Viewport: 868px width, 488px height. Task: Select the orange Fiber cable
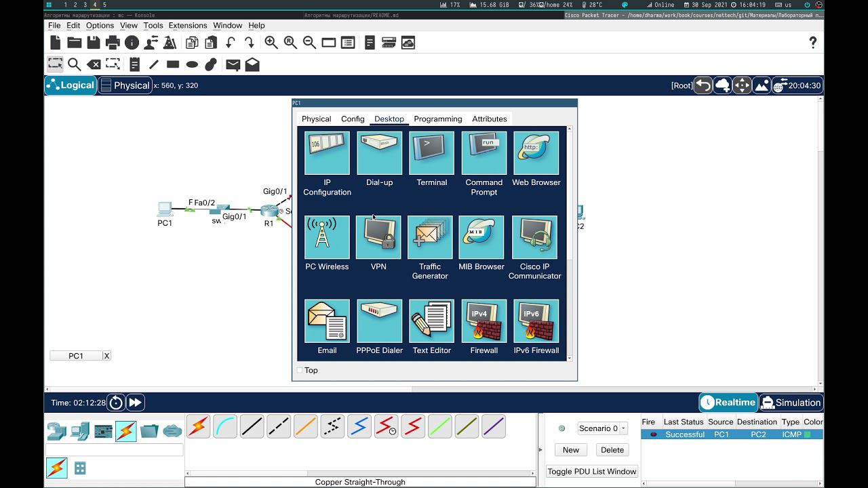click(x=306, y=426)
